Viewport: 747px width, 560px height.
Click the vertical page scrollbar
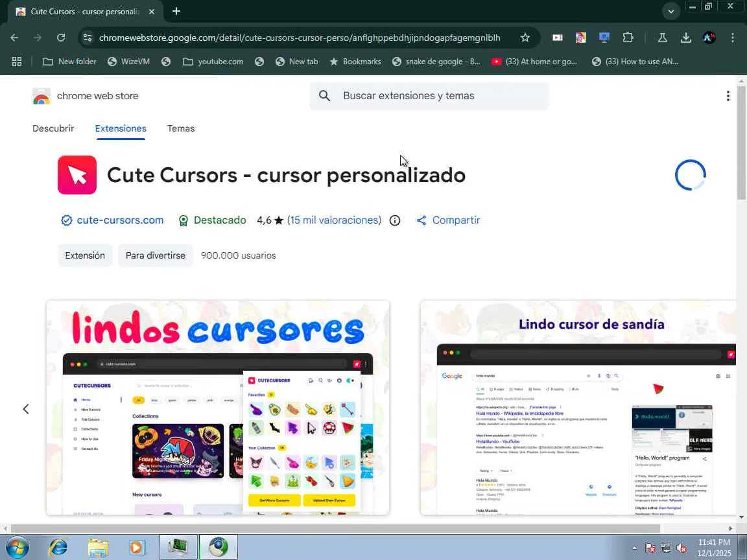coord(741,143)
